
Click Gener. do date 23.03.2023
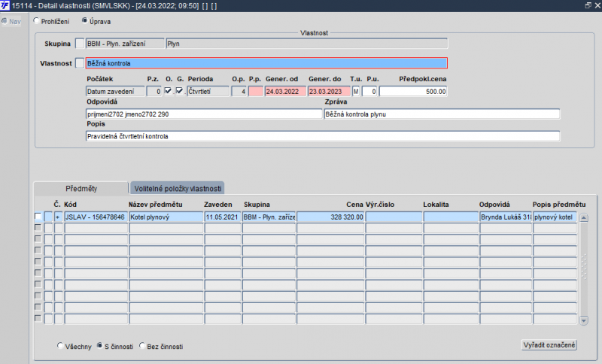329,91
